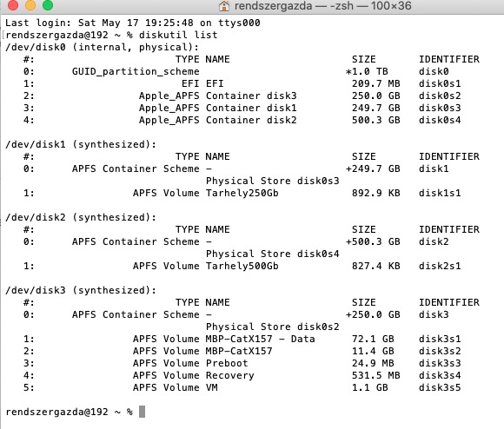Click the 'MBP-CatX157 - Data' volume entry

point(261,339)
